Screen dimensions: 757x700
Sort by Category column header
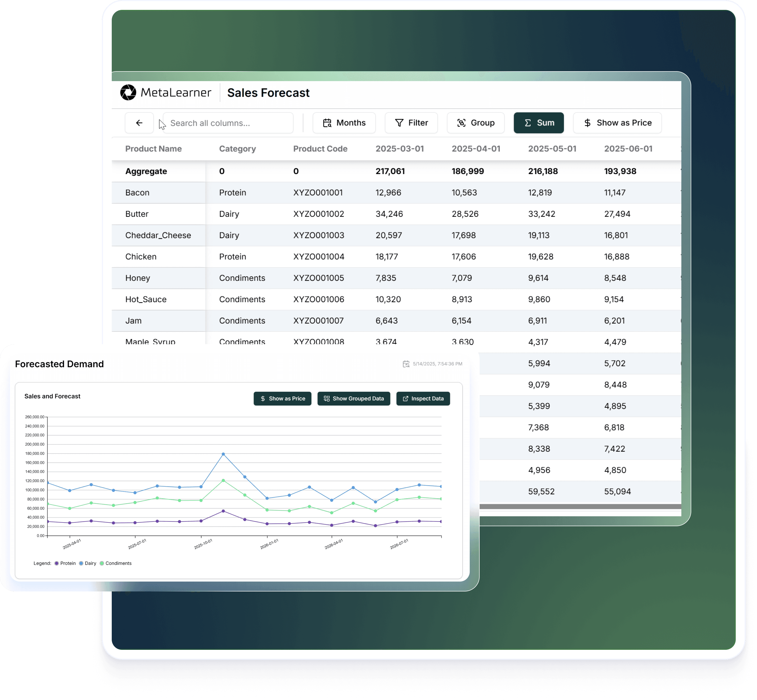pyautogui.click(x=237, y=149)
